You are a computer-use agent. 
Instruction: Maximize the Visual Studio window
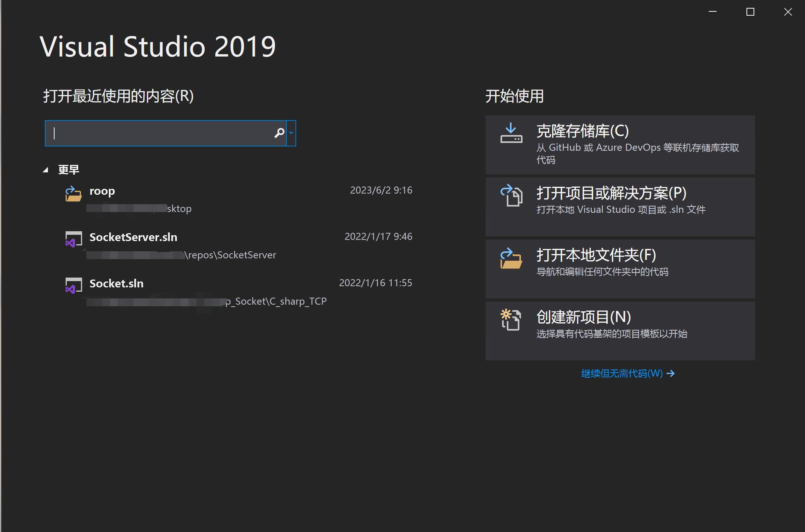[x=750, y=12]
